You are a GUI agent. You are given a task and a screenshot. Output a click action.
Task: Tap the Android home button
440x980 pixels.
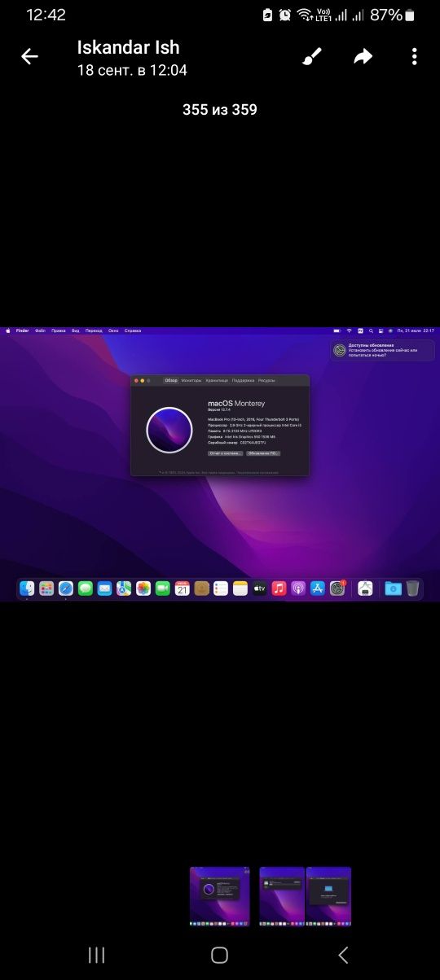point(219,955)
